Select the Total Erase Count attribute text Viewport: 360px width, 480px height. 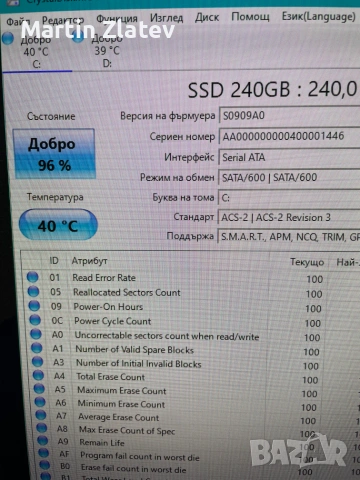pyautogui.click(x=111, y=377)
